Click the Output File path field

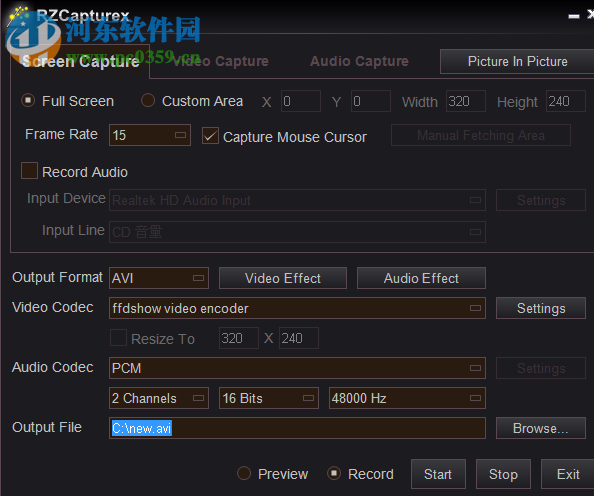pos(297,428)
